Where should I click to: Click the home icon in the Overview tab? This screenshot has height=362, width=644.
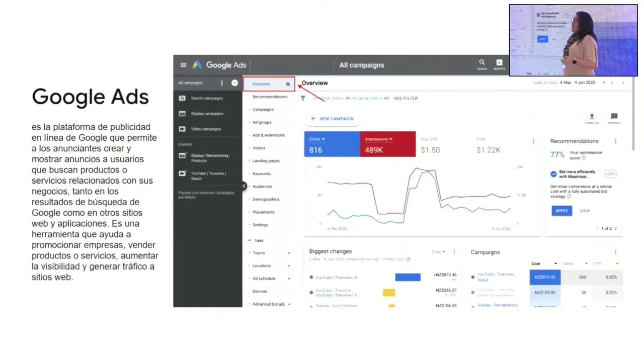pyautogui.click(x=288, y=84)
